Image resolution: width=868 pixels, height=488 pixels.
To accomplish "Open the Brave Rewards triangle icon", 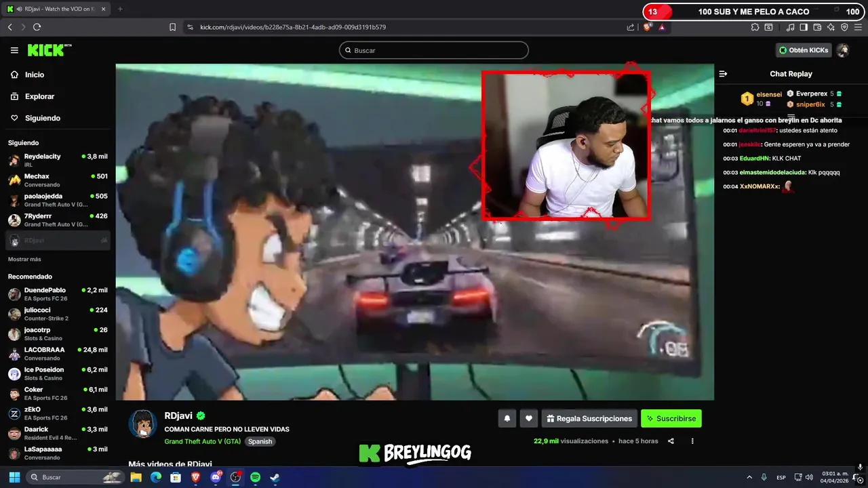I will (661, 27).
